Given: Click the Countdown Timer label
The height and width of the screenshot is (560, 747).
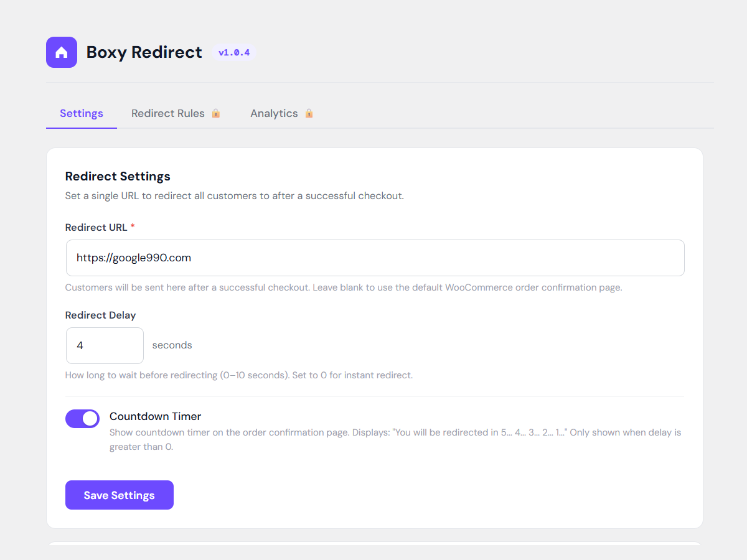Looking at the screenshot, I should coord(155,416).
